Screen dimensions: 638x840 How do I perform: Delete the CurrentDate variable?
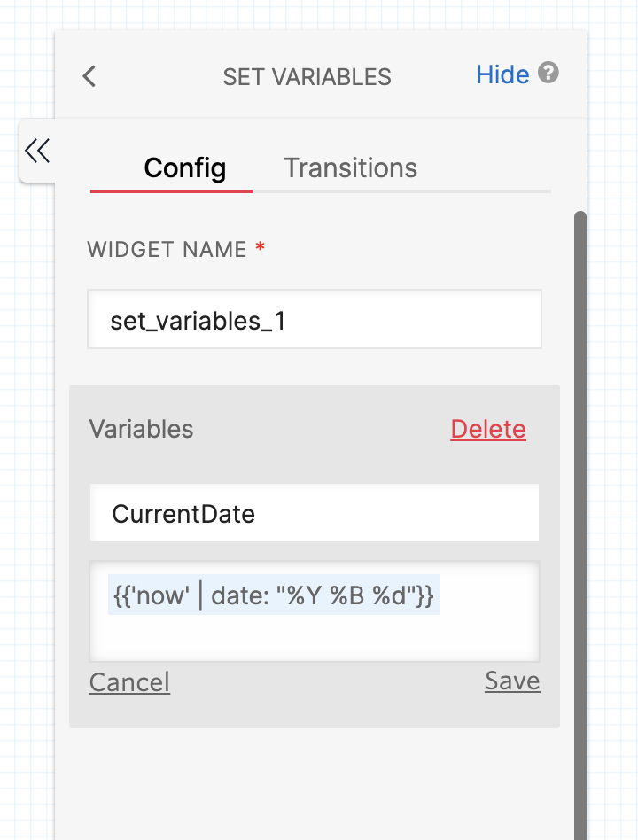[488, 429]
